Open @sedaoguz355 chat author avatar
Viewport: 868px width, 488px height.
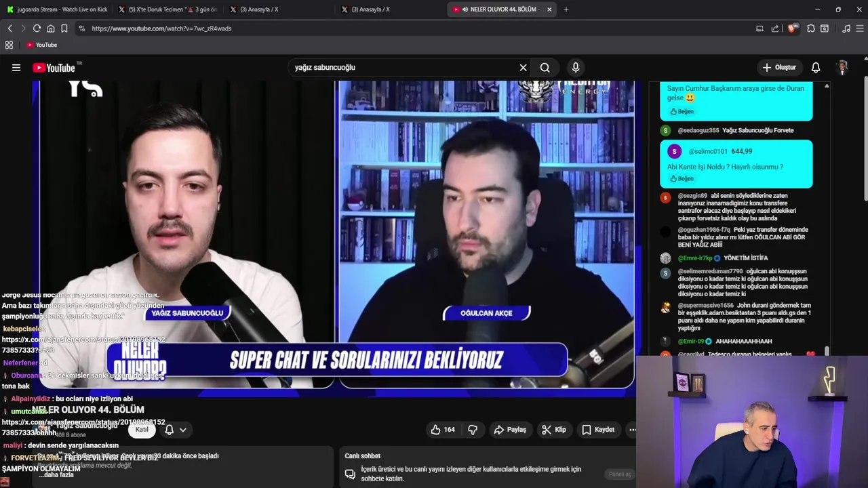point(665,130)
